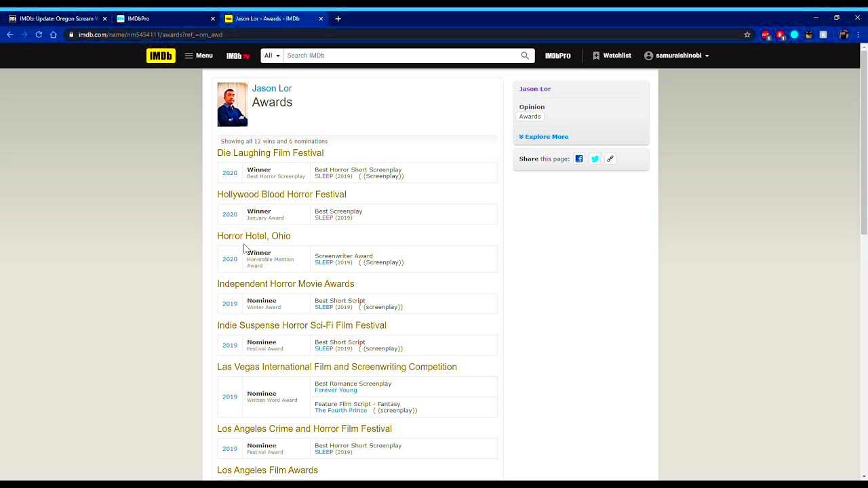
Task: Click the URL address bar
Action: tap(407, 35)
